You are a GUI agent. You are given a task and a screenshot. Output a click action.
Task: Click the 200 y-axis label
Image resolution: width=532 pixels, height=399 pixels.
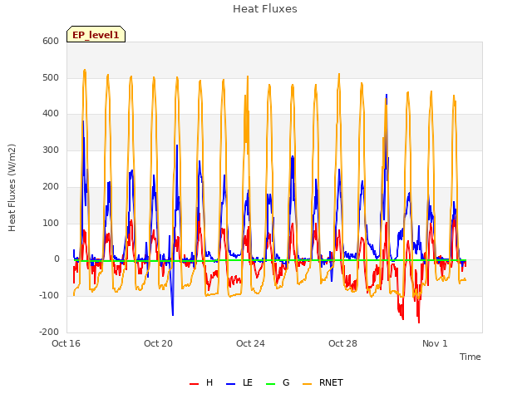coord(51,186)
